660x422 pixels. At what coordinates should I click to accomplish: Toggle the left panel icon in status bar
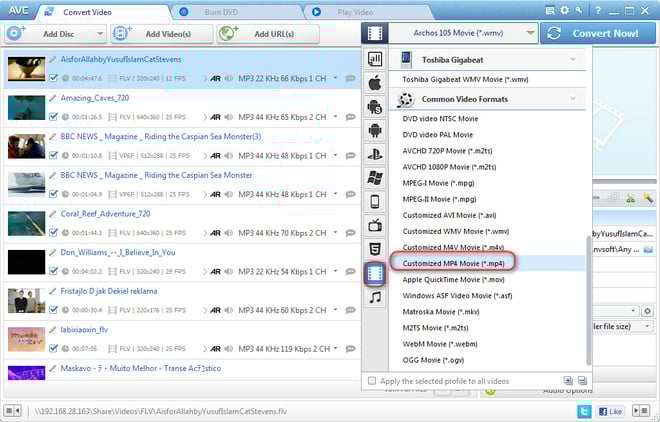point(13,410)
